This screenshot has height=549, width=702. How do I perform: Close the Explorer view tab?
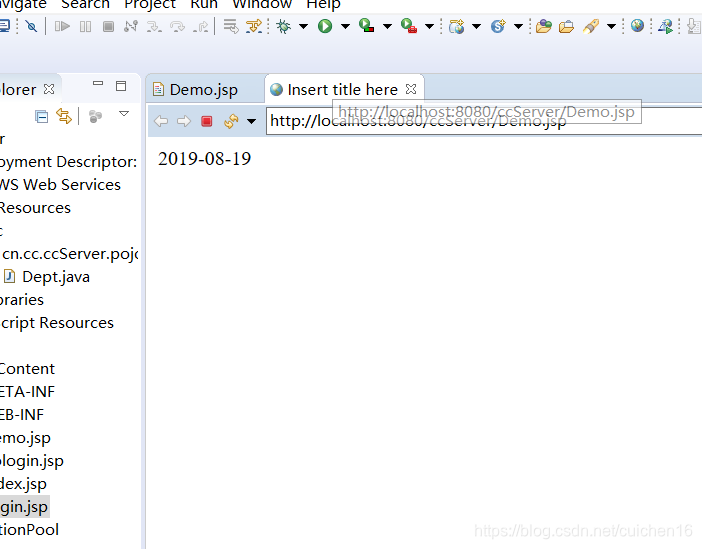pos(49,89)
